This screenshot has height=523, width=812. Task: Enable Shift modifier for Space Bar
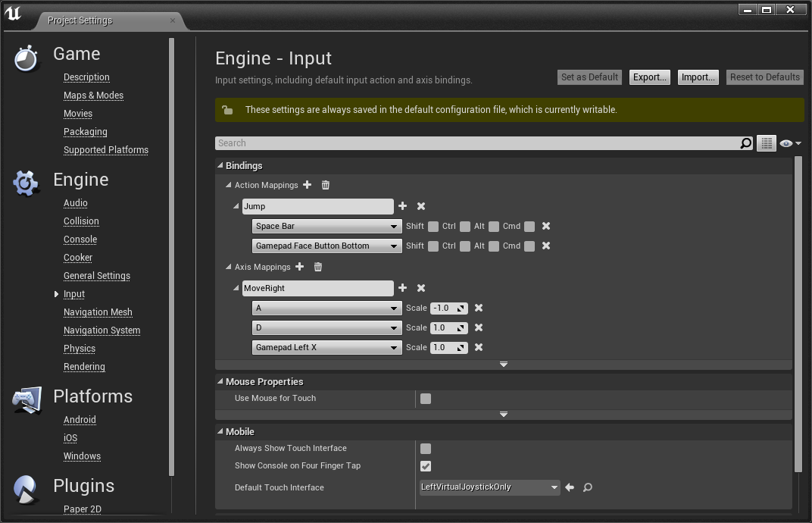coord(433,227)
